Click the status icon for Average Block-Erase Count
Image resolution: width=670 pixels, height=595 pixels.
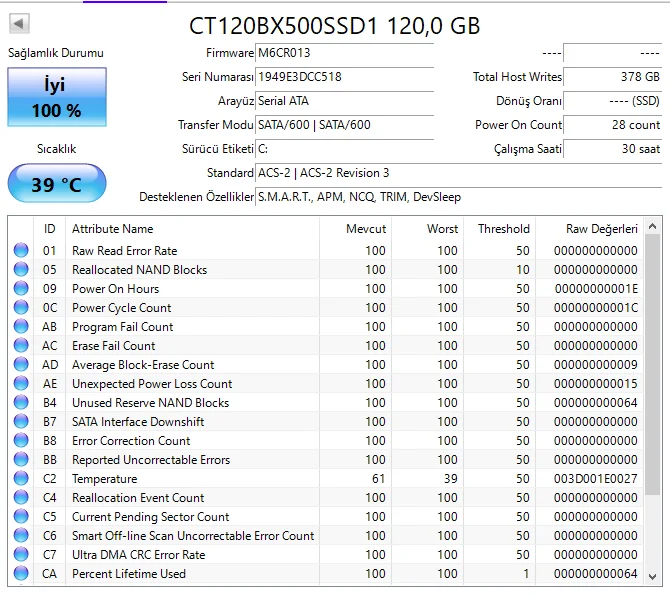(x=21, y=365)
